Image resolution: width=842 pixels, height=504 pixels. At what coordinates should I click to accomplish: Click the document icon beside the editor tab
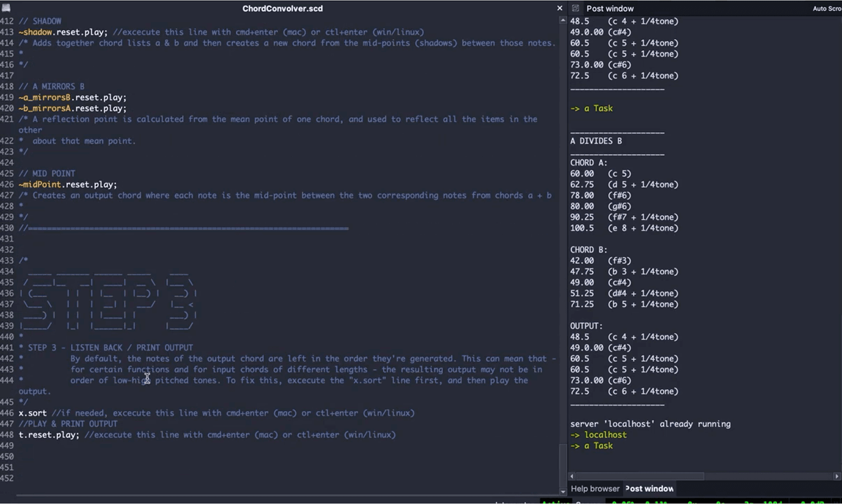tap(6, 8)
